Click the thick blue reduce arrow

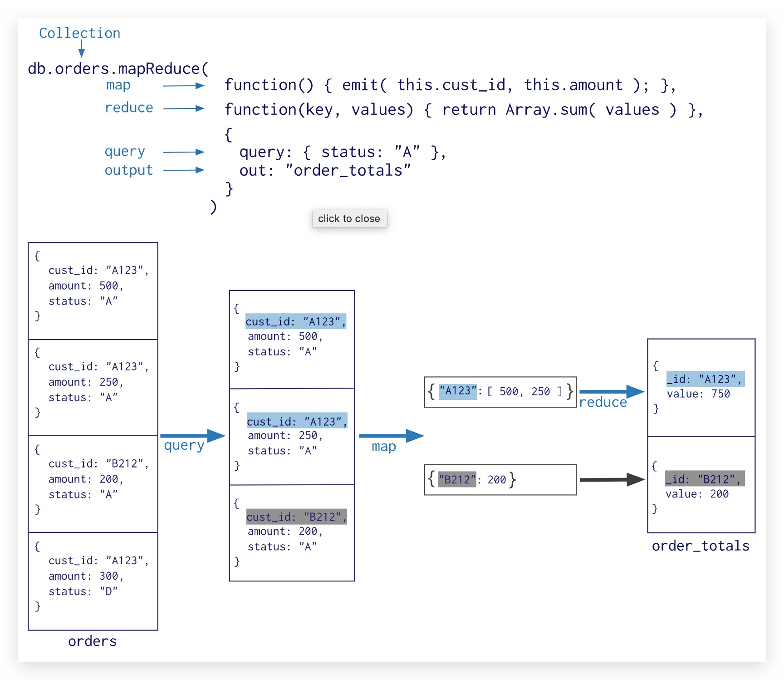pyautogui.click(x=611, y=391)
